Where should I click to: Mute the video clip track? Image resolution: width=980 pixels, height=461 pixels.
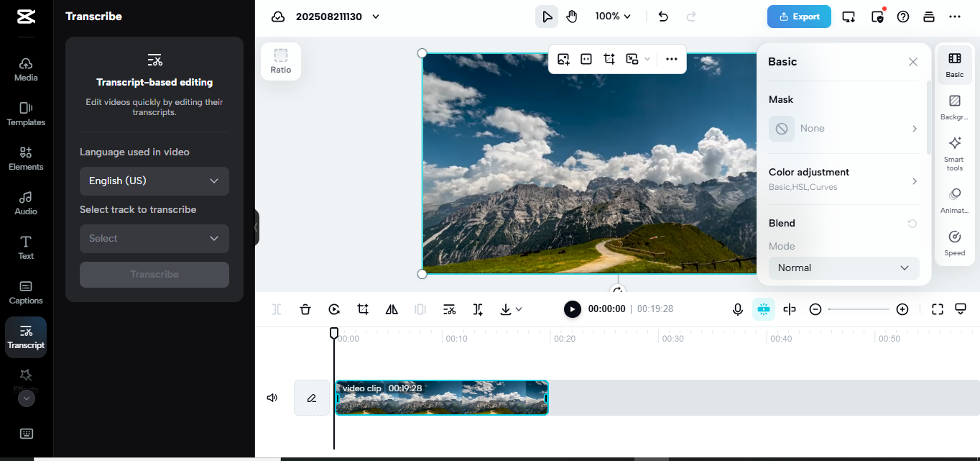(272, 397)
